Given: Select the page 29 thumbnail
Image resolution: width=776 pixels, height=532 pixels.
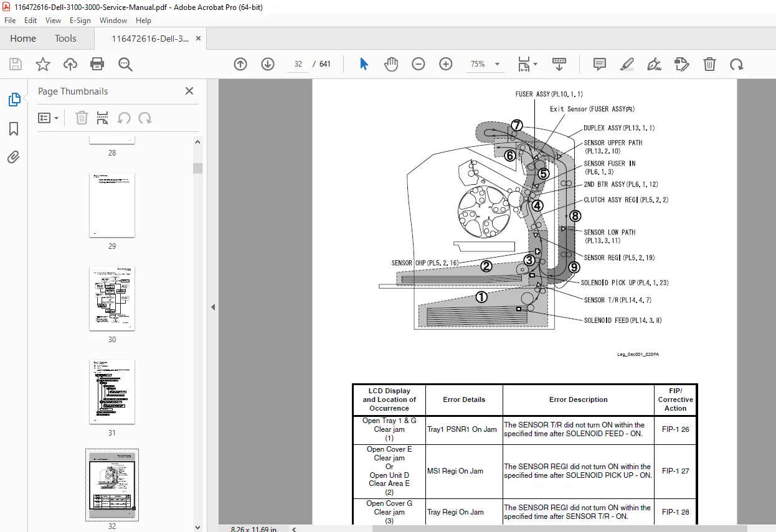Looking at the screenshot, I should point(112,205).
